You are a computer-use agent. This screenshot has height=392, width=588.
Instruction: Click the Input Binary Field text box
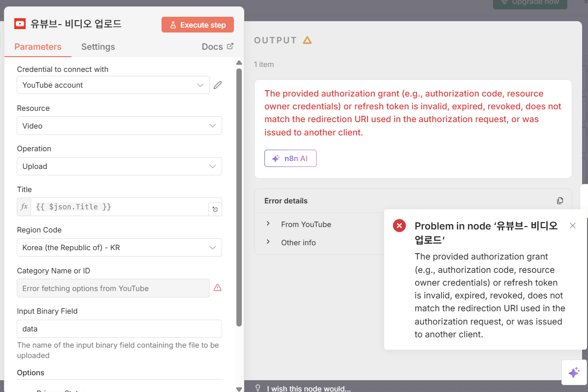(119, 328)
